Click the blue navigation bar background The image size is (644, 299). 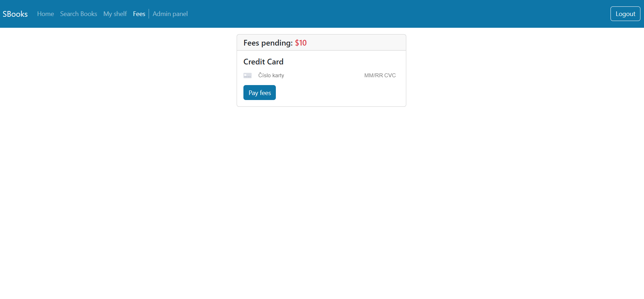pyautogui.click(x=392, y=14)
